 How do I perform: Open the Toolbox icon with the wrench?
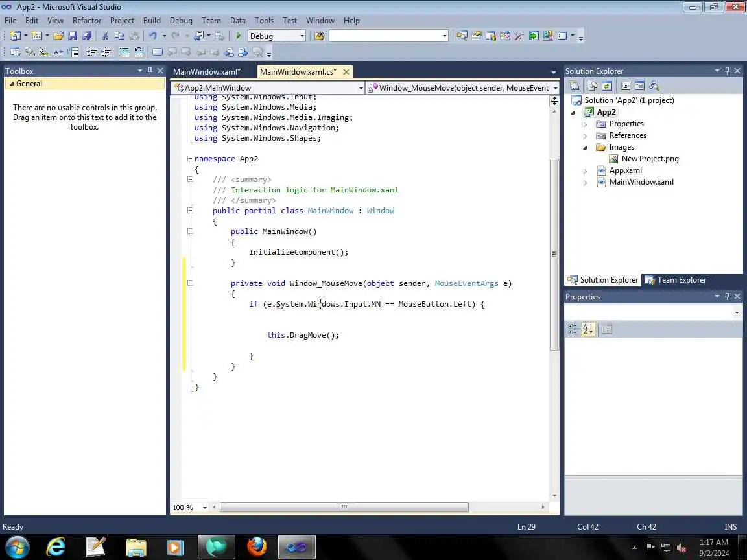[x=519, y=36]
